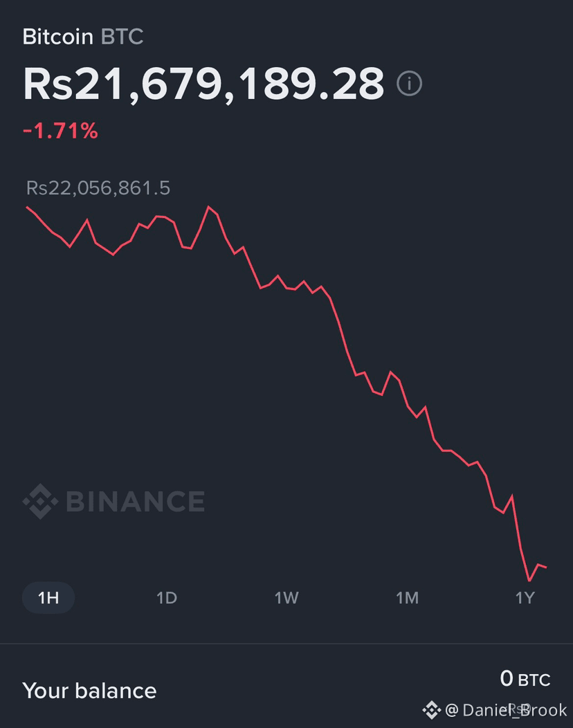This screenshot has height=728, width=573.
Task: Switch chart to 1W range
Action: point(286,598)
